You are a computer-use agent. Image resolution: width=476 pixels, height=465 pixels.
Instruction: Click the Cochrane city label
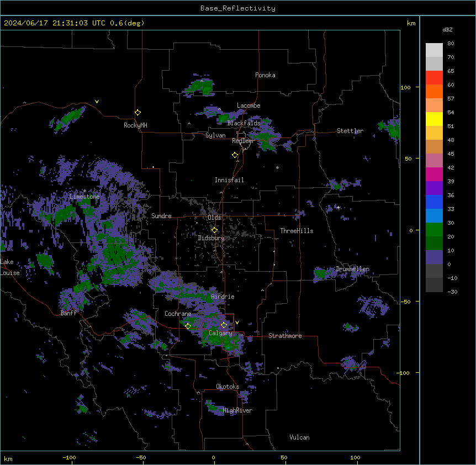pyautogui.click(x=178, y=314)
